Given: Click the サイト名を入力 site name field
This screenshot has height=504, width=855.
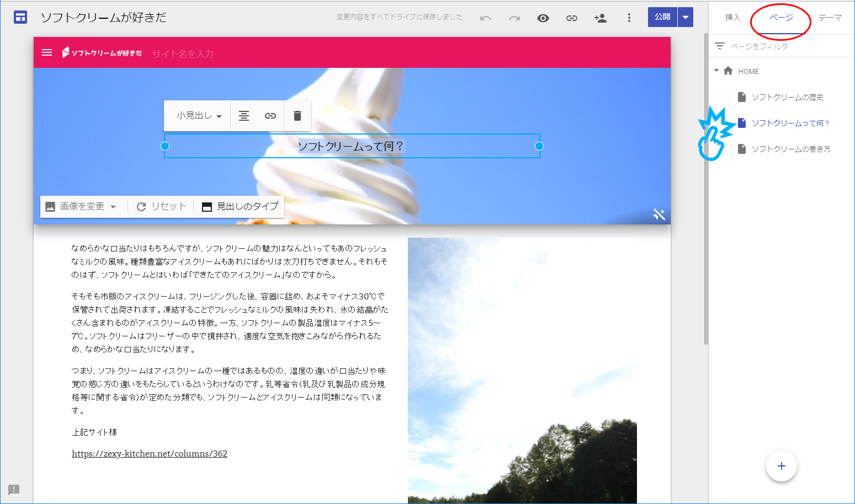Looking at the screenshot, I should (182, 52).
